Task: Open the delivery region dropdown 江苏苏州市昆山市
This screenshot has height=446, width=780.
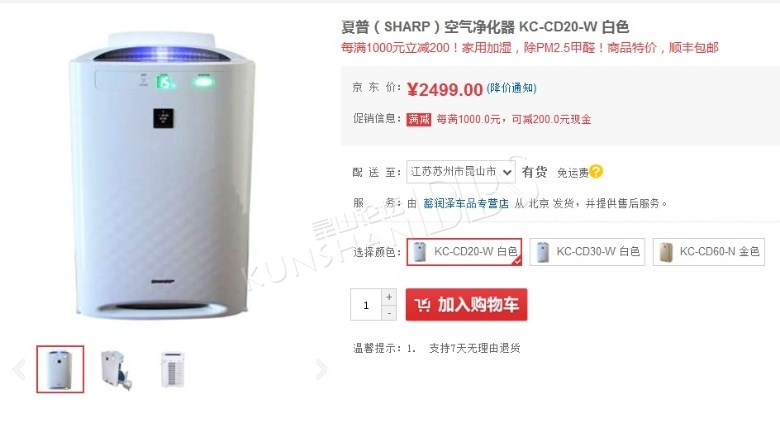Action: tap(461, 172)
